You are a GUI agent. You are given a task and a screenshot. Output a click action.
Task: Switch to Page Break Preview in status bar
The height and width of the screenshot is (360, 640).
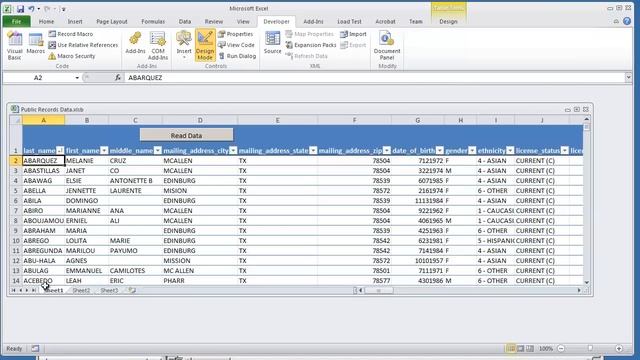pos(530,349)
